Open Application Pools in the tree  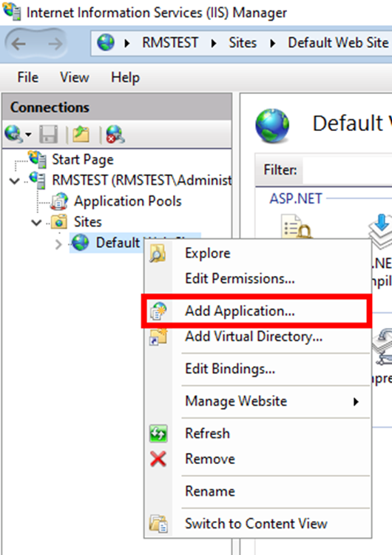(127, 201)
